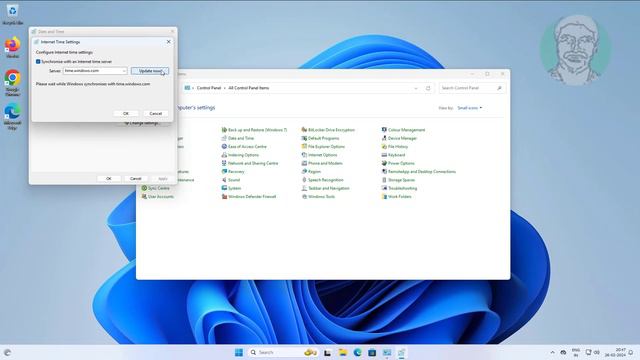The height and width of the screenshot is (360, 640).
Task: Open Windows Defender Firewall
Action: [249, 197]
